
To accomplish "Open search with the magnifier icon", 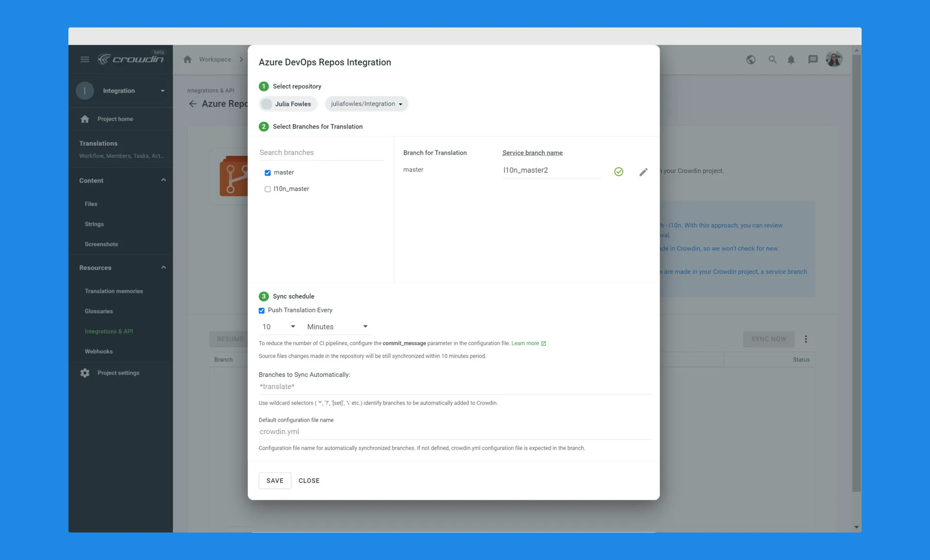I will [772, 60].
